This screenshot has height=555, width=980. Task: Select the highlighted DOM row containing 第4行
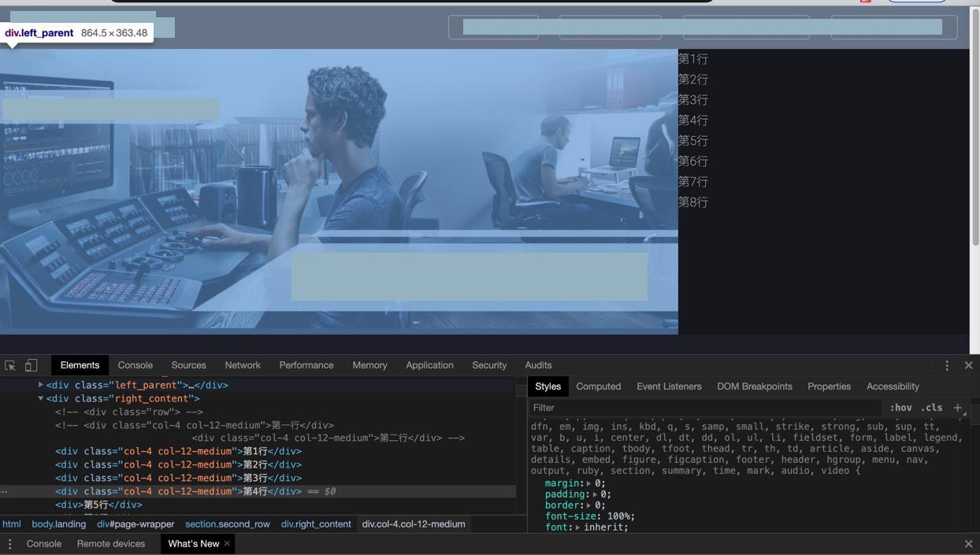tap(258, 491)
